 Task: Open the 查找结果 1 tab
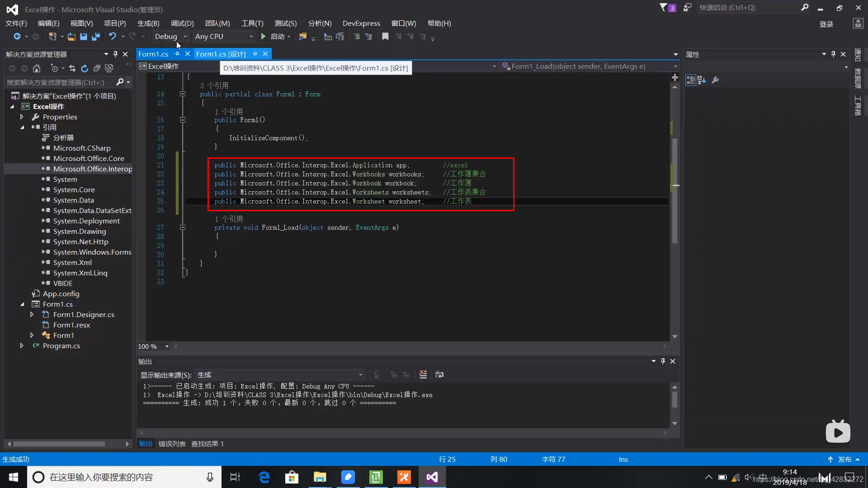pyautogui.click(x=208, y=444)
